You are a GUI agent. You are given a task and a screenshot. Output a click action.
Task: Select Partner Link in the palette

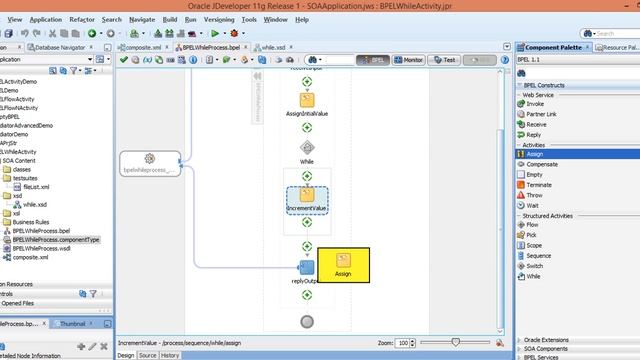pos(537,114)
